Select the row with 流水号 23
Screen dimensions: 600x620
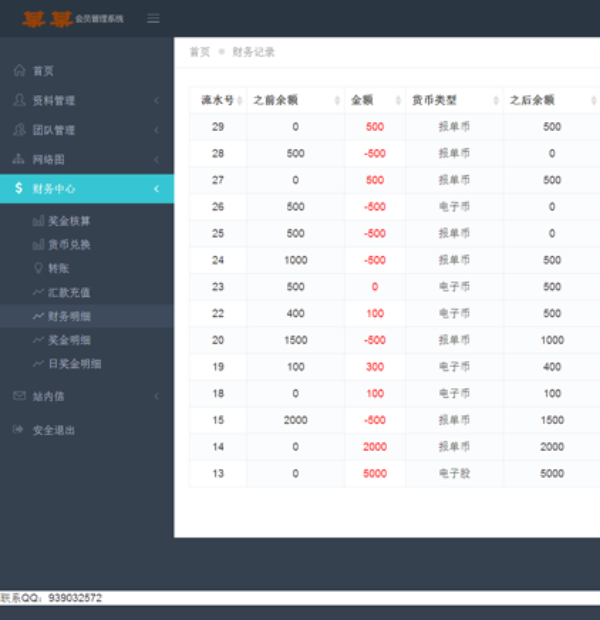(395, 287)
